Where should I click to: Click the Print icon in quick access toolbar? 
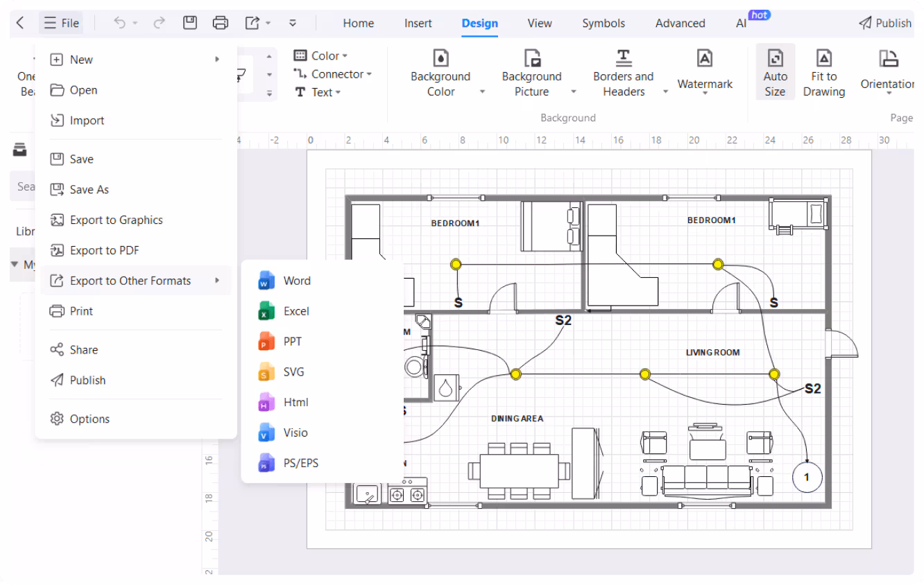click(221, 22)
